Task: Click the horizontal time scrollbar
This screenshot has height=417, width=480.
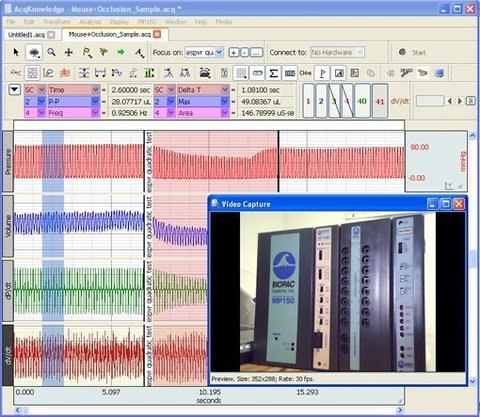Action: (x=209, y=410)
